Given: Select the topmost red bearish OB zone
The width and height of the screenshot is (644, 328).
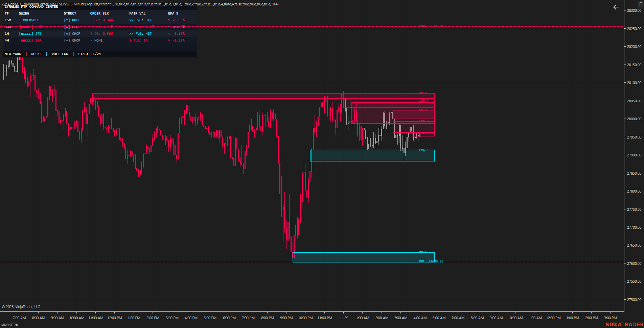Looking at the screenshot, I should click(x=263, y=96).
